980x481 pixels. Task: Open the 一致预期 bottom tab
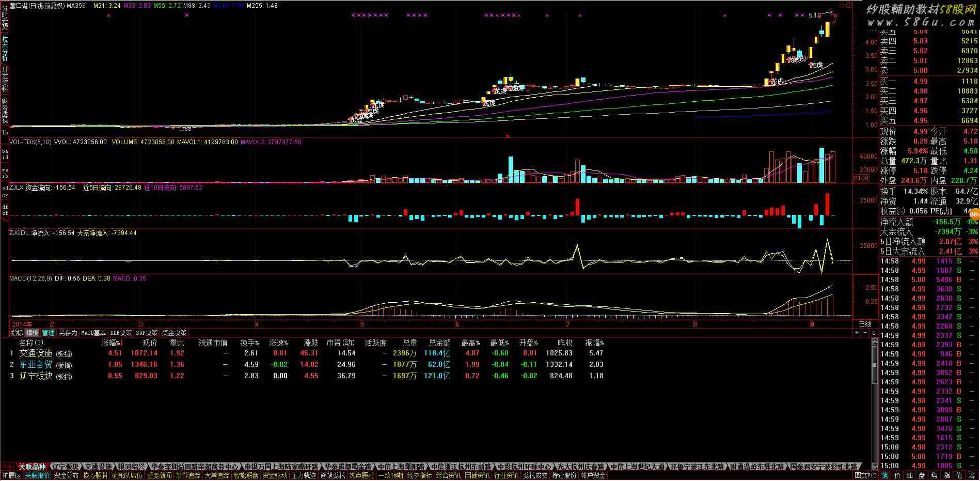tap(390, 475)
